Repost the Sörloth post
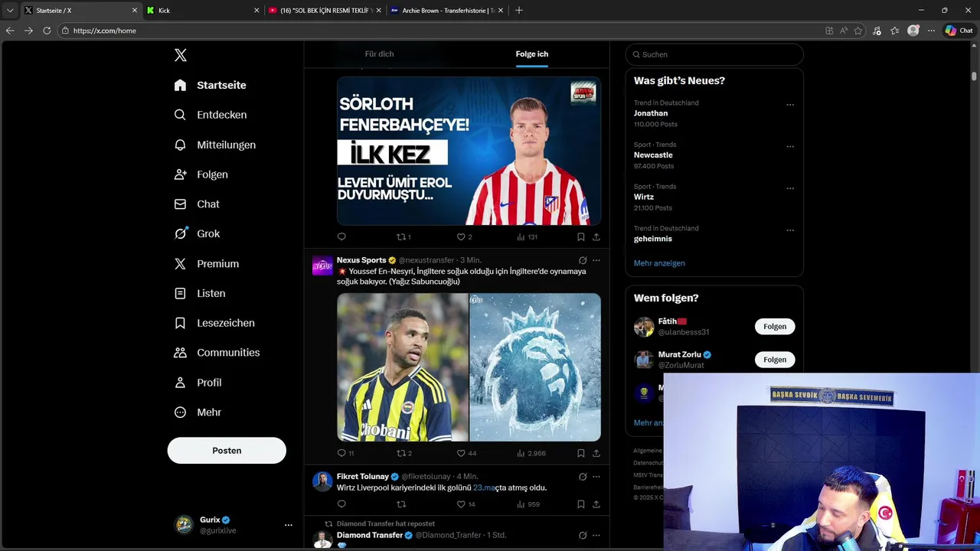The image size is (980, 551). (403, 237)
